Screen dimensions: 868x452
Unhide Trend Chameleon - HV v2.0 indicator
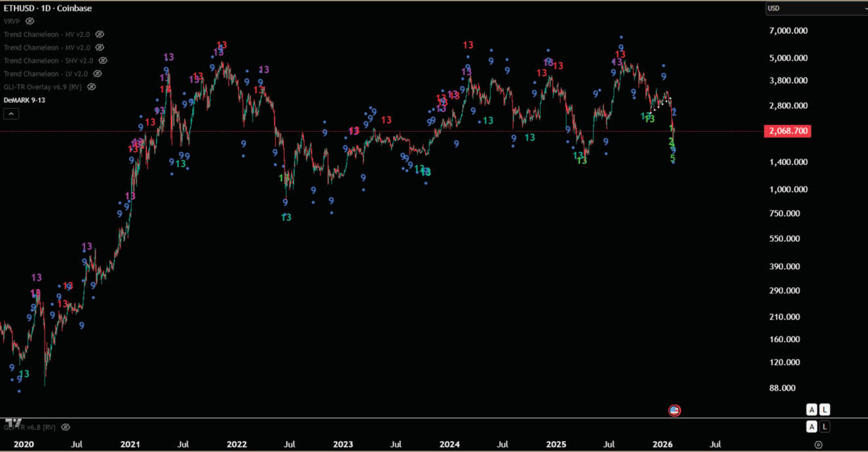point(100,34)
